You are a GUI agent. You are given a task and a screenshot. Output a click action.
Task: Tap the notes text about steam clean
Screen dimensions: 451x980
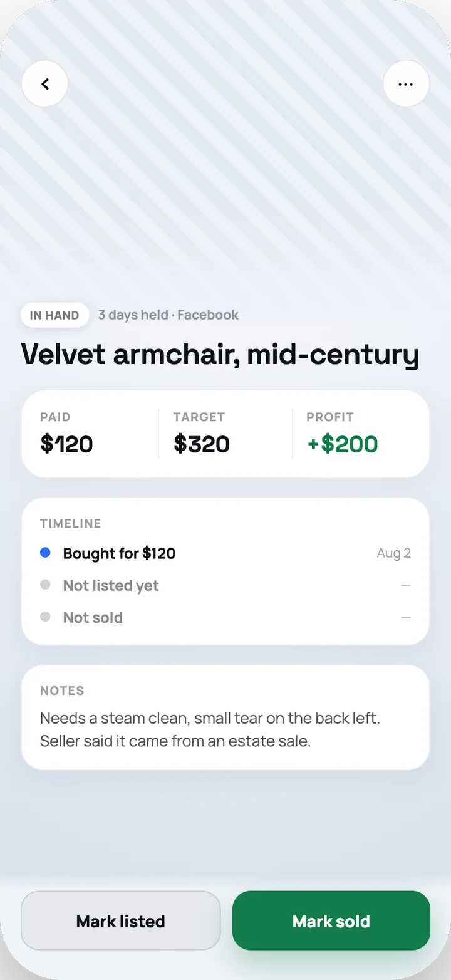click(x=210, y=729)
